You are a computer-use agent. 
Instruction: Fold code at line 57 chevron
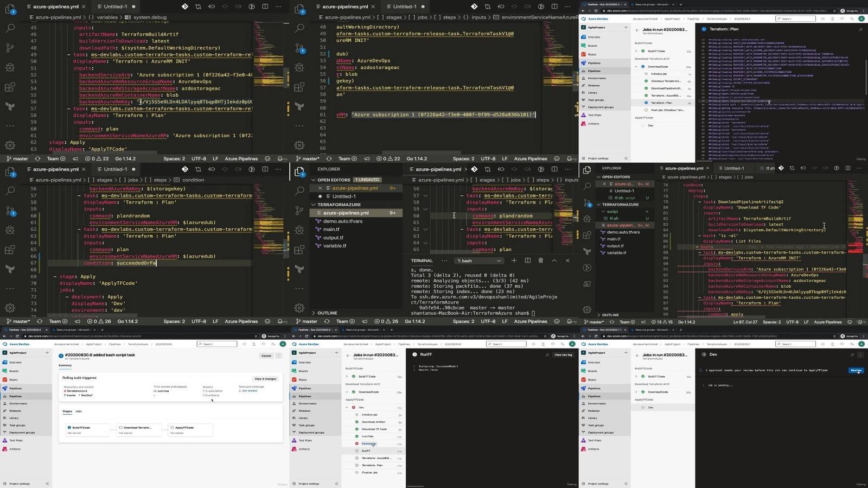(425, 195)
